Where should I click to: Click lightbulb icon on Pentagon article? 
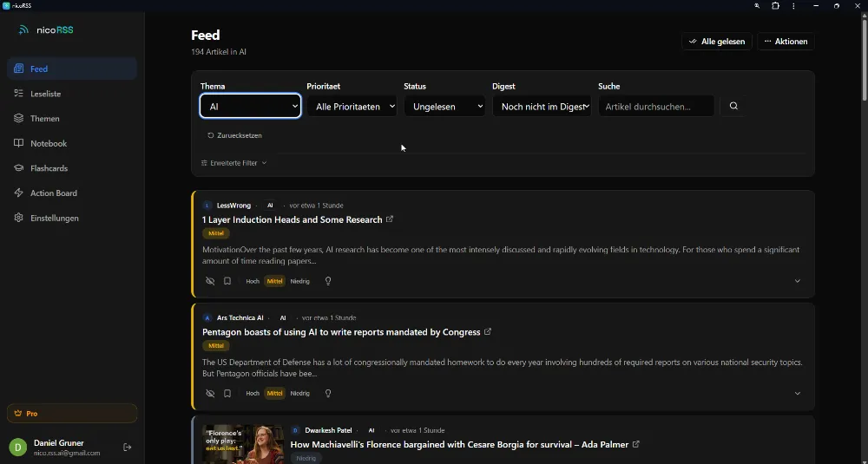[x=328, y=393]
